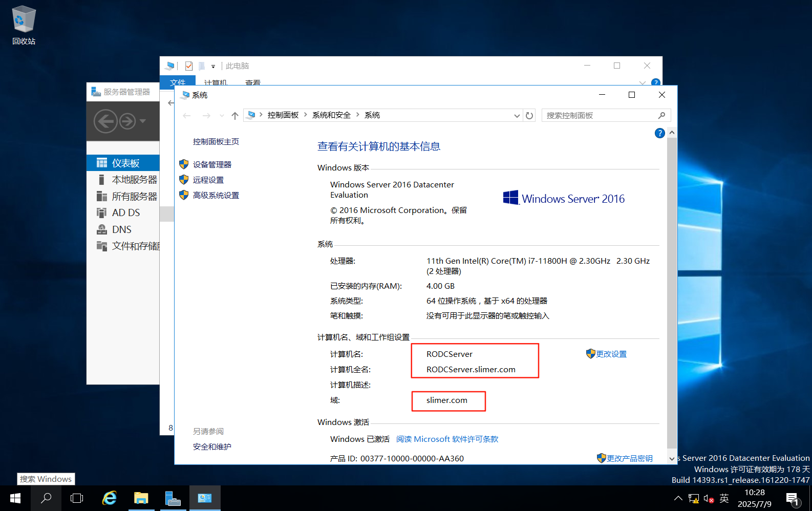Click the product ID 00377-10000-00000-AA360

412,458
